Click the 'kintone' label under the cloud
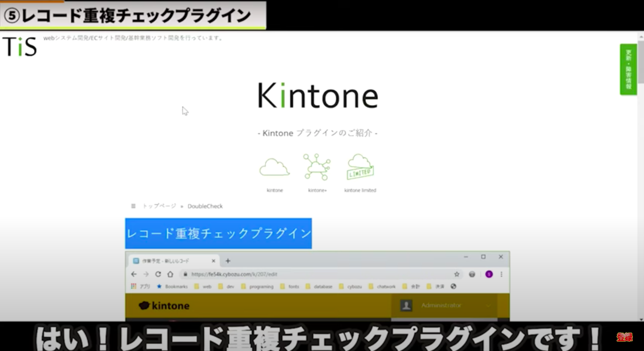This screenshot has width=644, height=351. (x=275, y=190)
